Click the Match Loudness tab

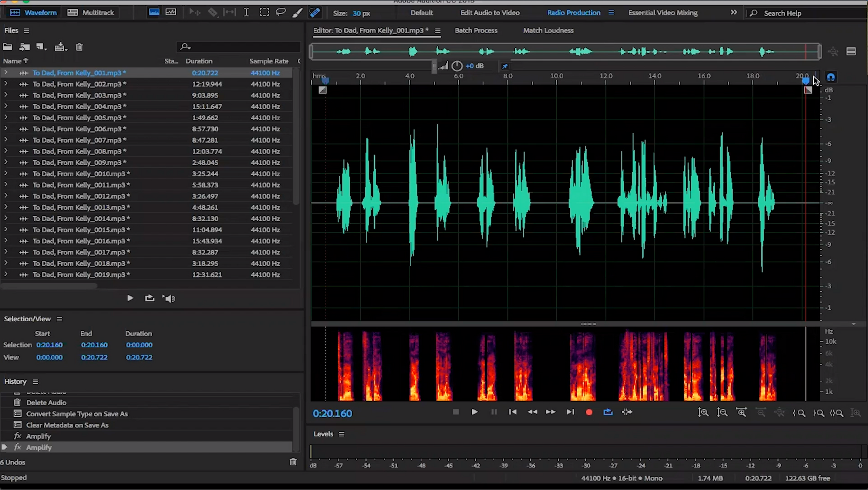[x=548, y=30]
